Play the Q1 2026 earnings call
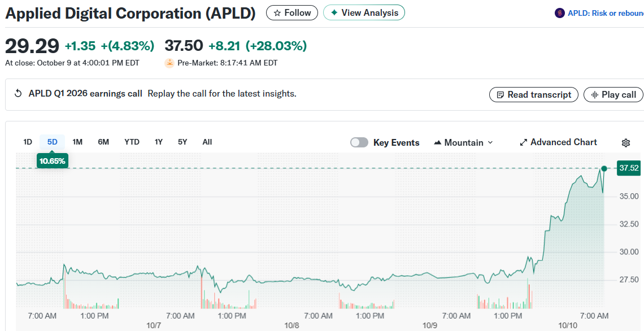644x331 pixels. click(x=613, y=95)
